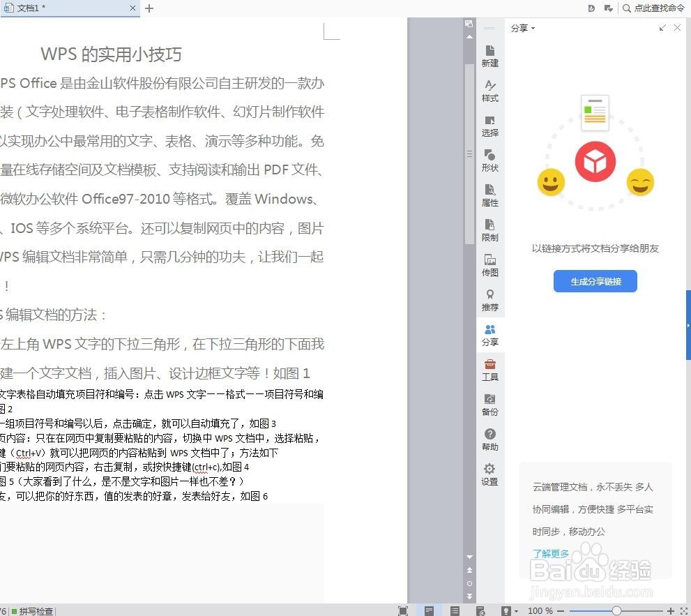This screenshot has width=691, height=616.
Task: Click the line ending with '如图 6'
Action: click(134, 496)
